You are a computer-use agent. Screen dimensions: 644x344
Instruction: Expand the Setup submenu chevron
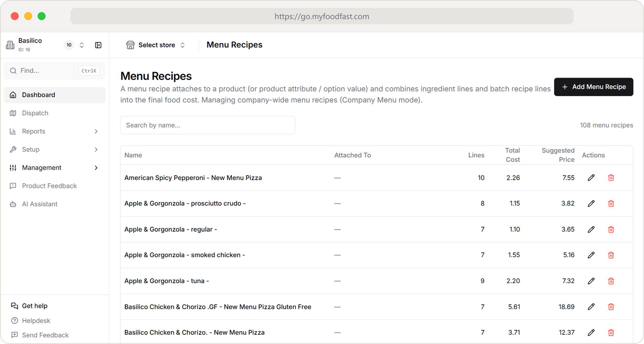[x=96, y=149]
